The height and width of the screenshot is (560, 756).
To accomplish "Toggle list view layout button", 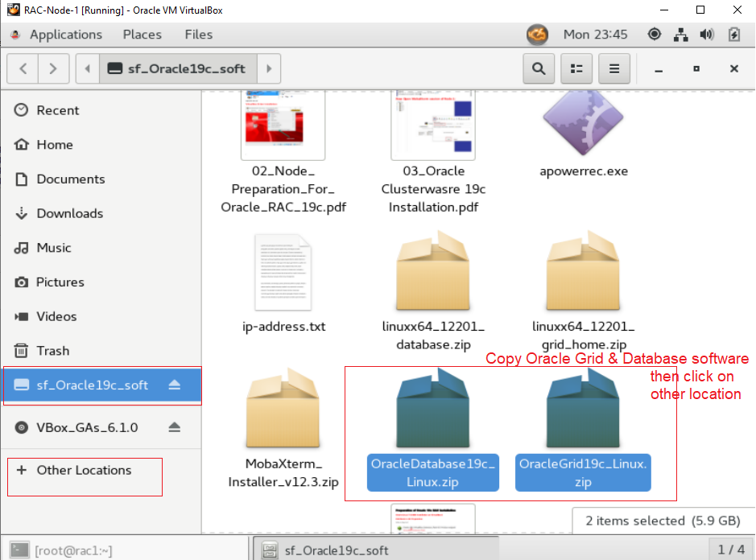I will [x=576, y=68].
